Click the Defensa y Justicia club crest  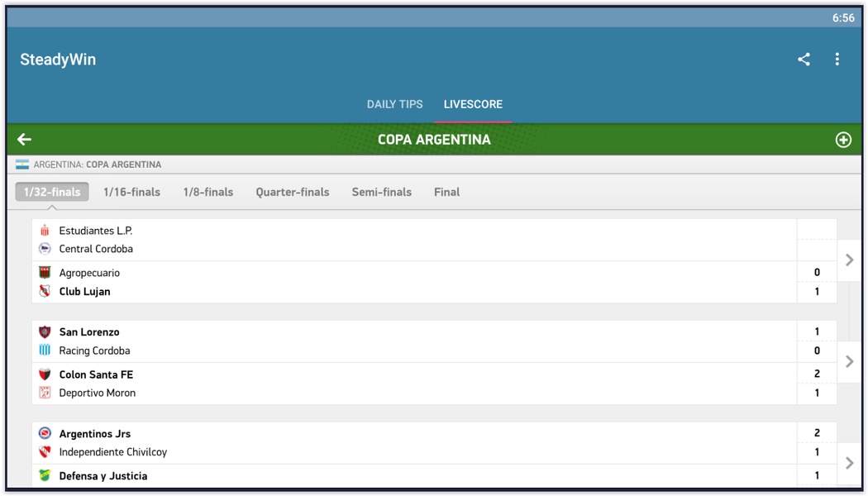(x=45, y=475)
